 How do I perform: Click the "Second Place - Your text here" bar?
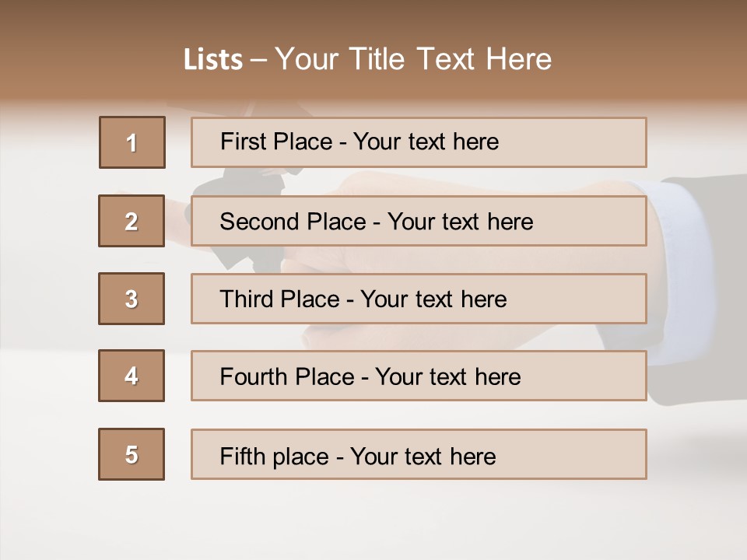click(x=419, y=221)
